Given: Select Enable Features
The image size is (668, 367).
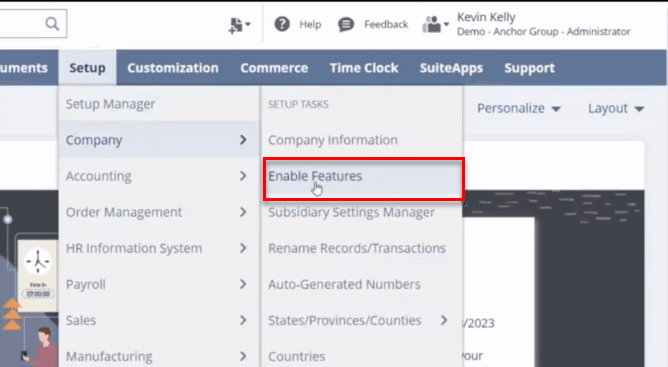Looking at the screenshot, I should (x=315, y=176).
